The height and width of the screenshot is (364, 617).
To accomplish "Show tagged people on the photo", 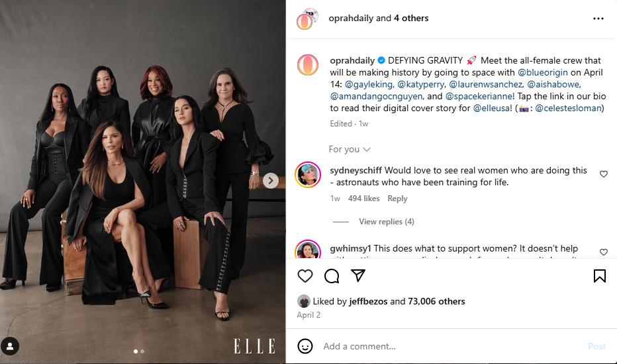I will [x=10, y=345].
